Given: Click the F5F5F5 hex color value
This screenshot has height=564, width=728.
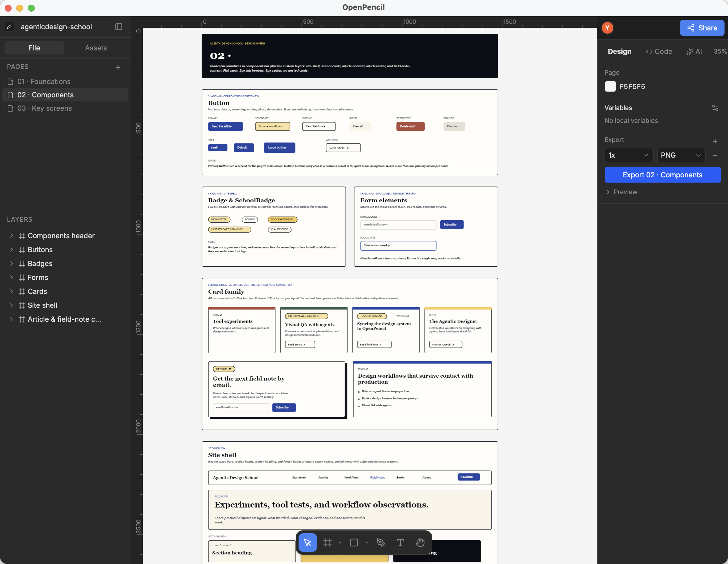Looking at the screenshot, I should pos(632,87).
